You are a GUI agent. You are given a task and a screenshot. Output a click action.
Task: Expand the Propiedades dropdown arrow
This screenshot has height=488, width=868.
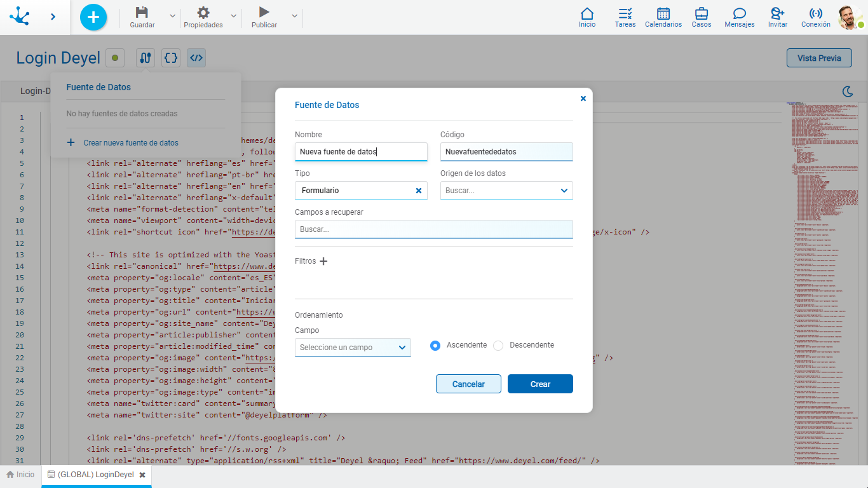pyautogui.click(x=234, y=15)
